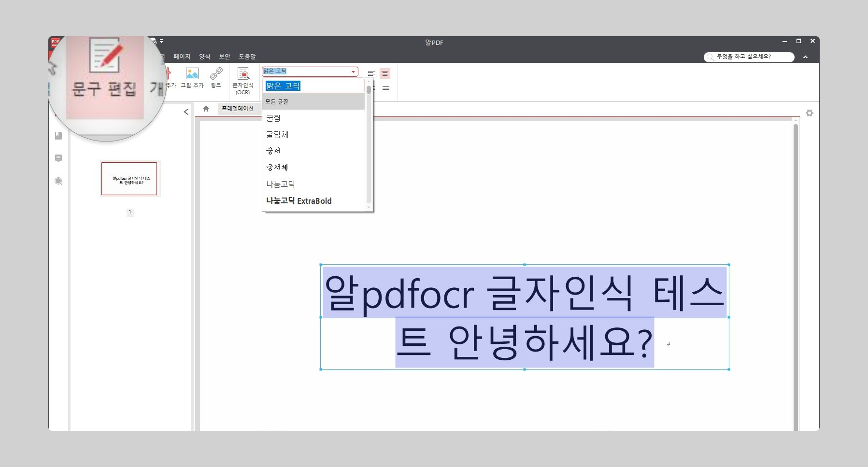The width and height of the screenshot is (868, 467).
Task: Collapse the ribbon with the up chevron
Action: pyautogui.click(x=805, y=57)
